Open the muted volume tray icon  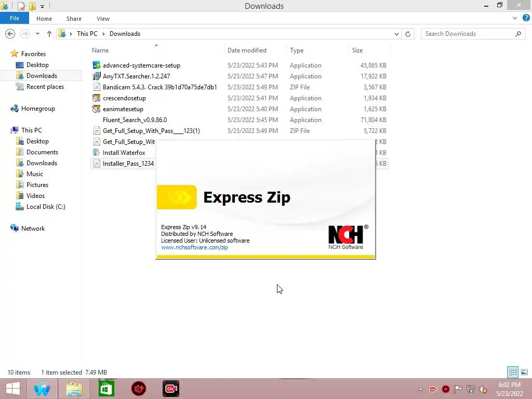[x=483, y=389]
